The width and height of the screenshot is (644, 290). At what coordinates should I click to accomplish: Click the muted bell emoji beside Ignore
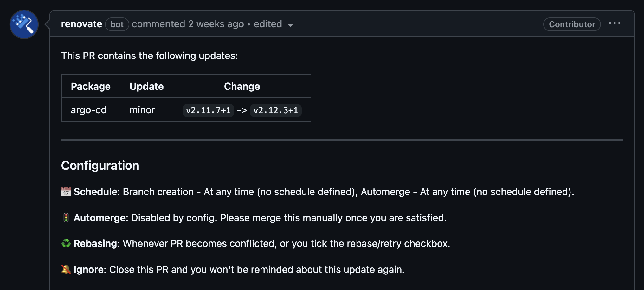[66, 269]
